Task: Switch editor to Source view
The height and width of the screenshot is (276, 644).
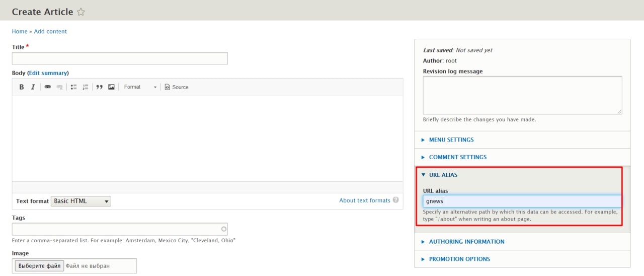Action: (x=177, y=87)
